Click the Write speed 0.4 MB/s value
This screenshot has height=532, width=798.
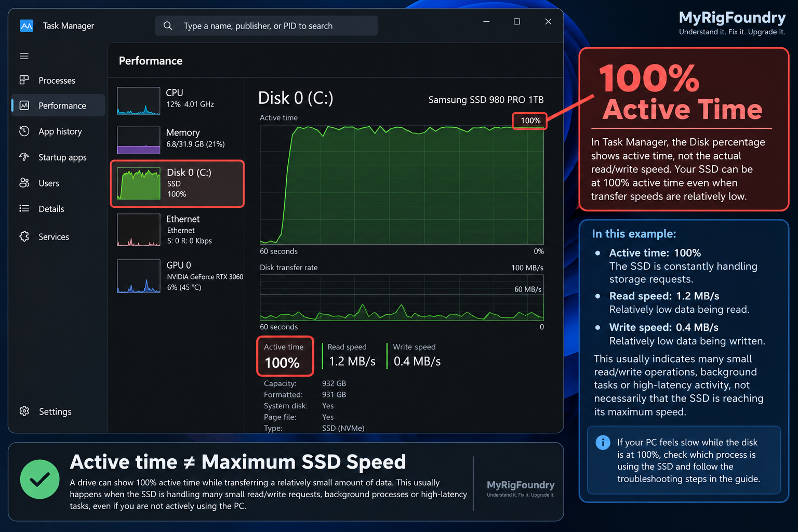click(417, 362)
